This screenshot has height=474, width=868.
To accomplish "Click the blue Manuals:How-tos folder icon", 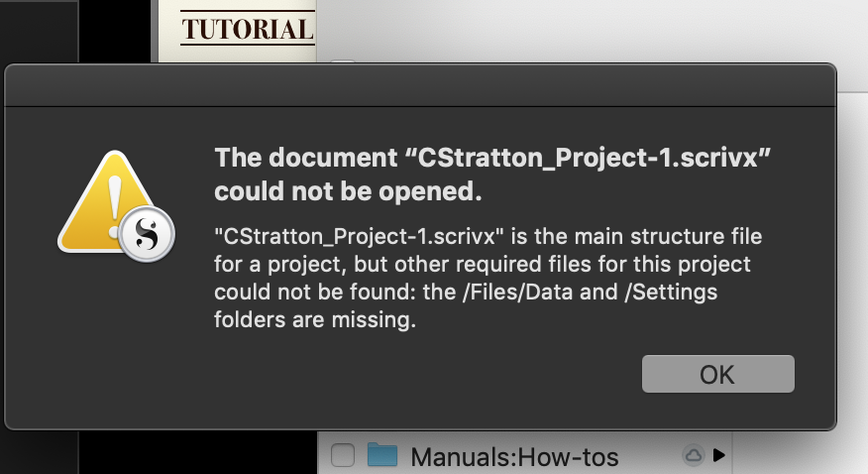I will [x=382, y=455].
